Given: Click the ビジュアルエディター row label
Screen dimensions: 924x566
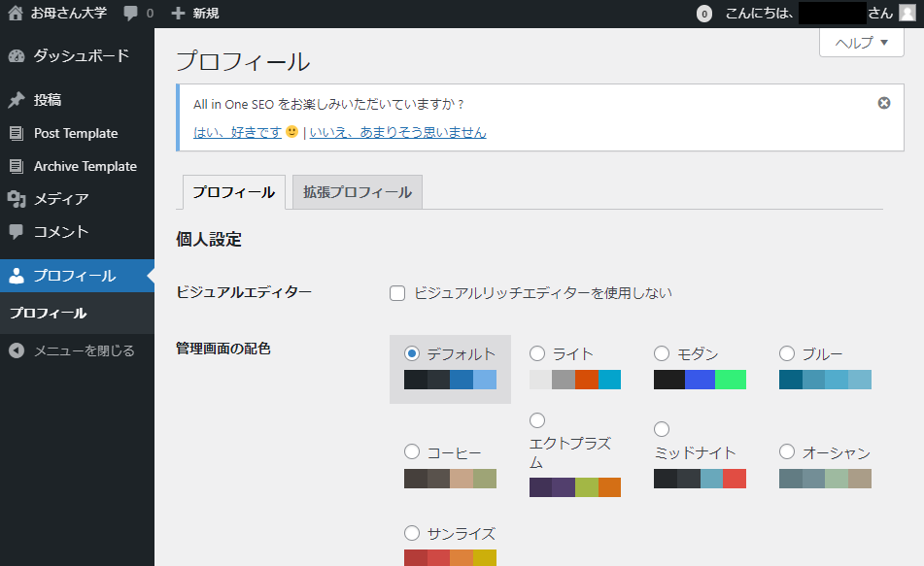Looking at the screenshot, I should (244, 292).
